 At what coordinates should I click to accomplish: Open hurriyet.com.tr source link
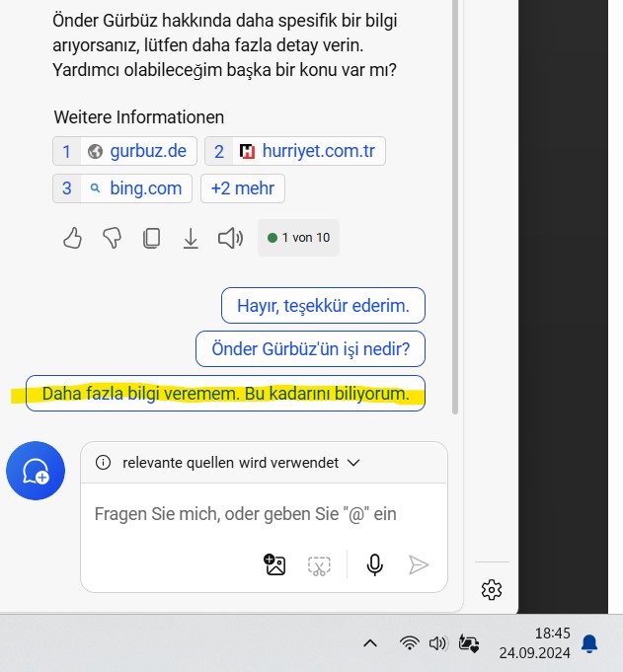[295, 151]
